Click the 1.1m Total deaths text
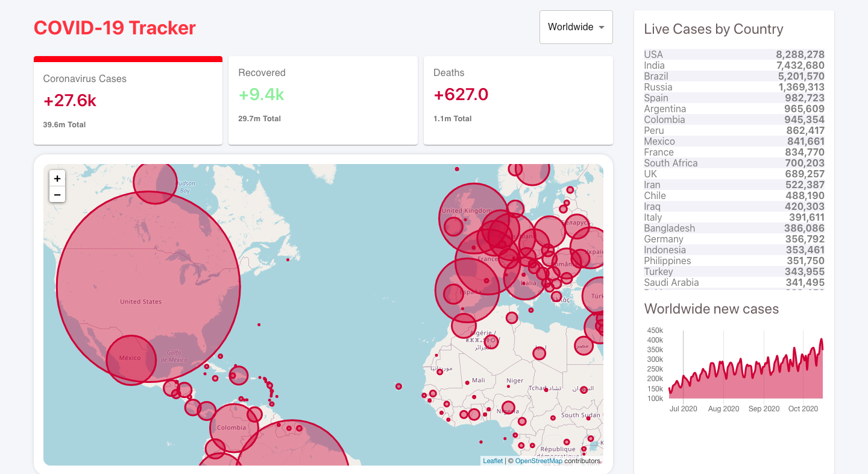Screen dimensions: 868x474 coord(453,119)
